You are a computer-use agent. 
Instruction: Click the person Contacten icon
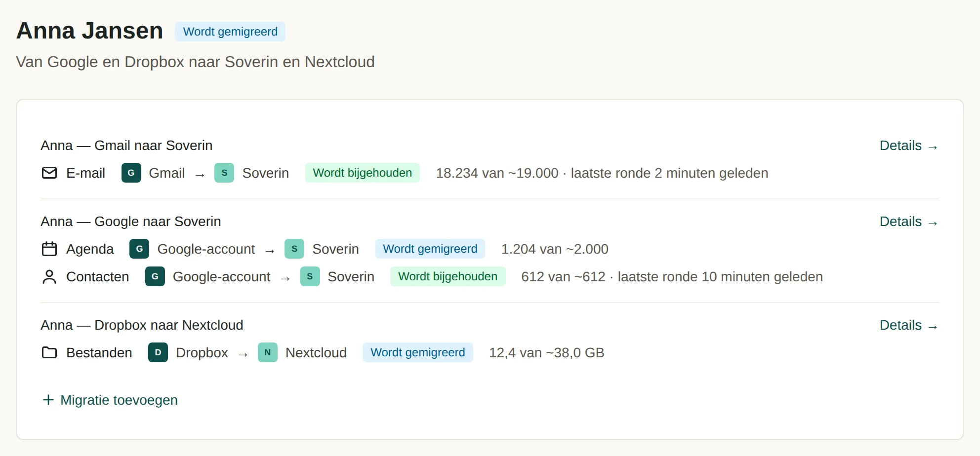tap(49, 276)
